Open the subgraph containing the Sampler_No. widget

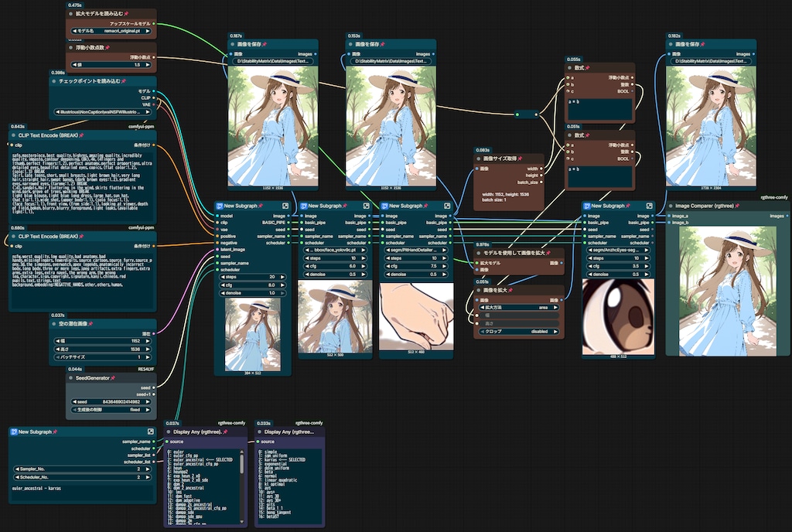(x=151, y=431)
